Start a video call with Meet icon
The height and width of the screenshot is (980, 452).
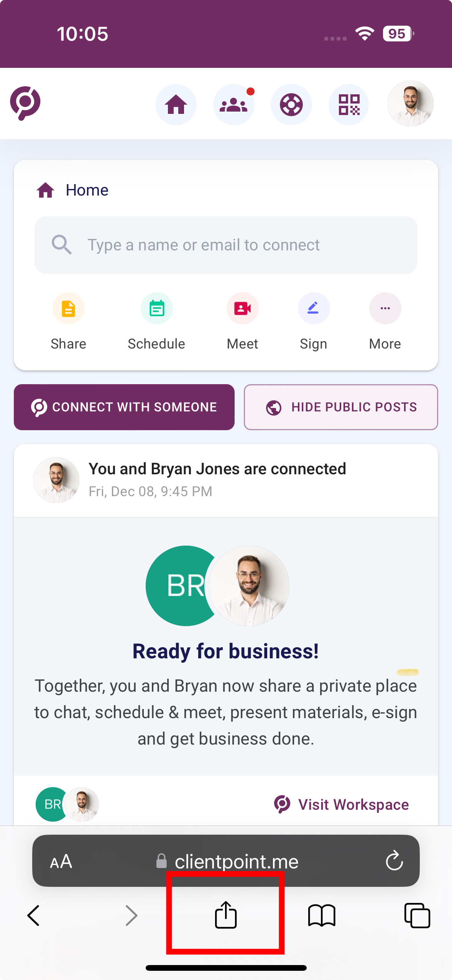(x=243, y=308)
